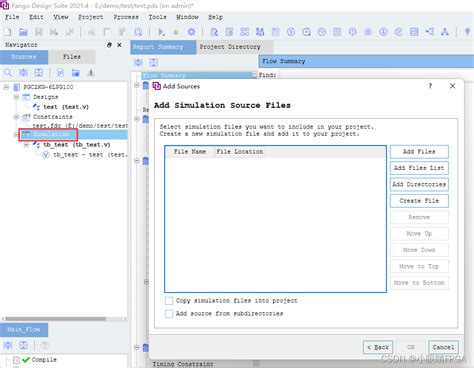Collapse the Designs tree node
This screenshot has height=368, width=474.
(x=16, y=97)
